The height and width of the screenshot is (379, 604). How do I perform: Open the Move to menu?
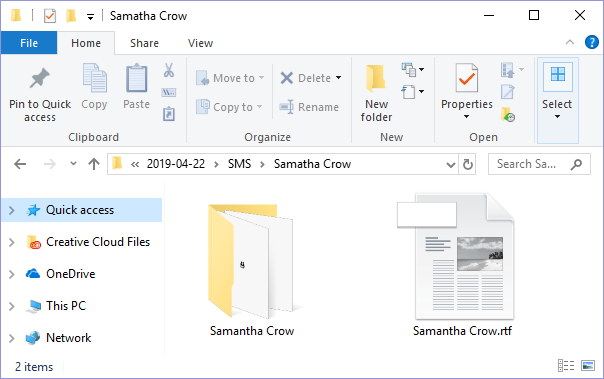pos(230,78)
